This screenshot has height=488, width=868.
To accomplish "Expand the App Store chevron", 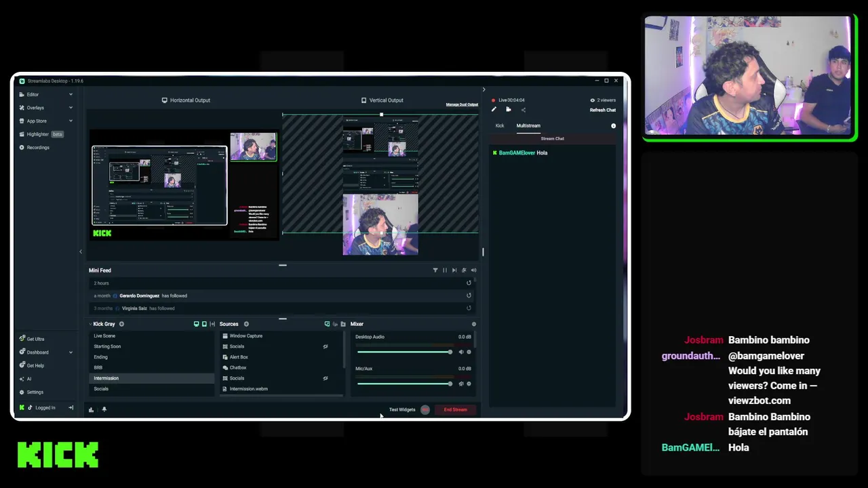I will 71,121.
